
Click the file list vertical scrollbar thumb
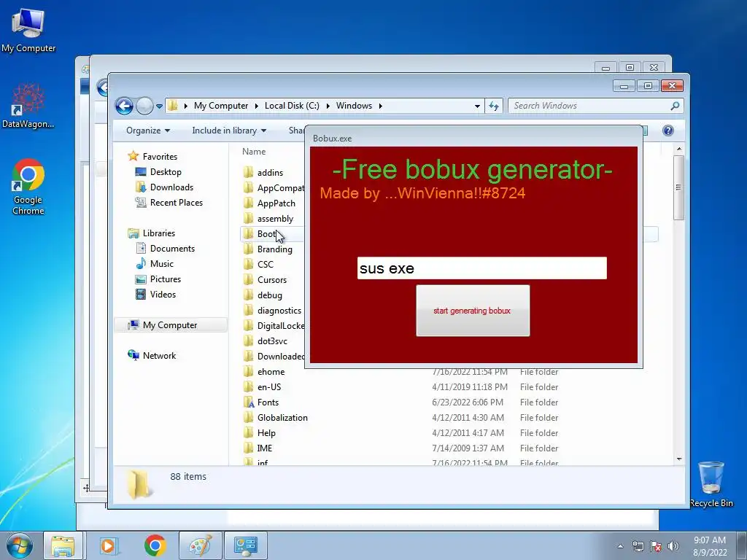(x=679, y=187)
